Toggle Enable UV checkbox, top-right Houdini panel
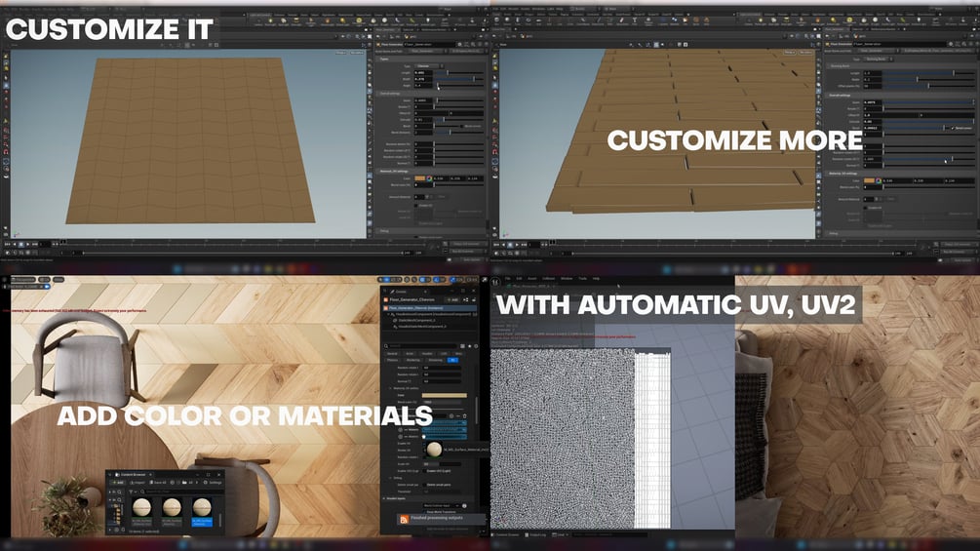Screen dimensions: 980x551 [x=865, y=208]
